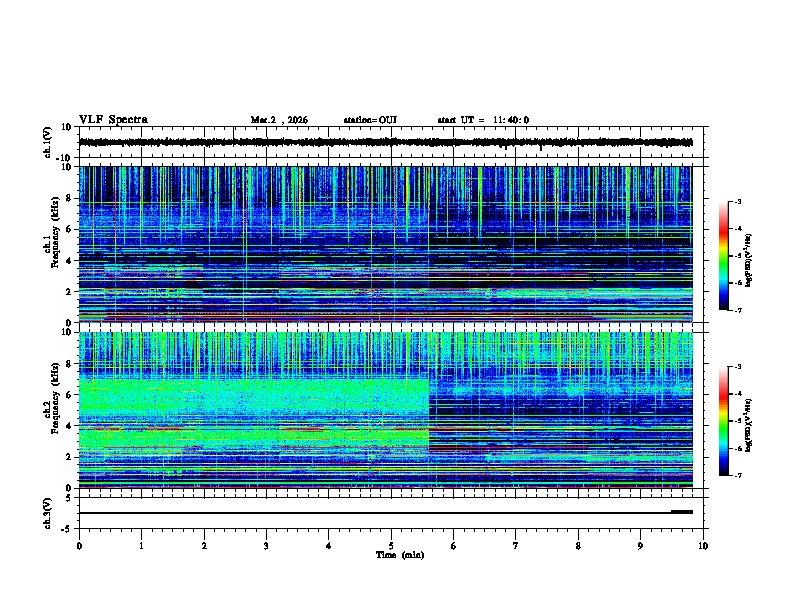The height and width of the screenshot is (612, 792).
Task: Click time axis tick label "7"
Action: [x=516, y=546]
